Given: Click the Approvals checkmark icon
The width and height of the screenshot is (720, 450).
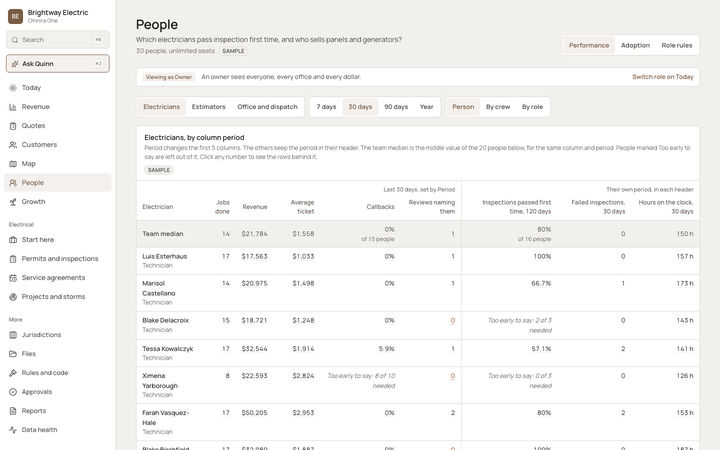Looking at the screenshot, I should click(13, 392).
